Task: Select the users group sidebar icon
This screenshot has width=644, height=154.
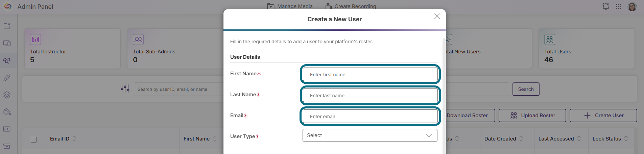Action: (7, 60)
